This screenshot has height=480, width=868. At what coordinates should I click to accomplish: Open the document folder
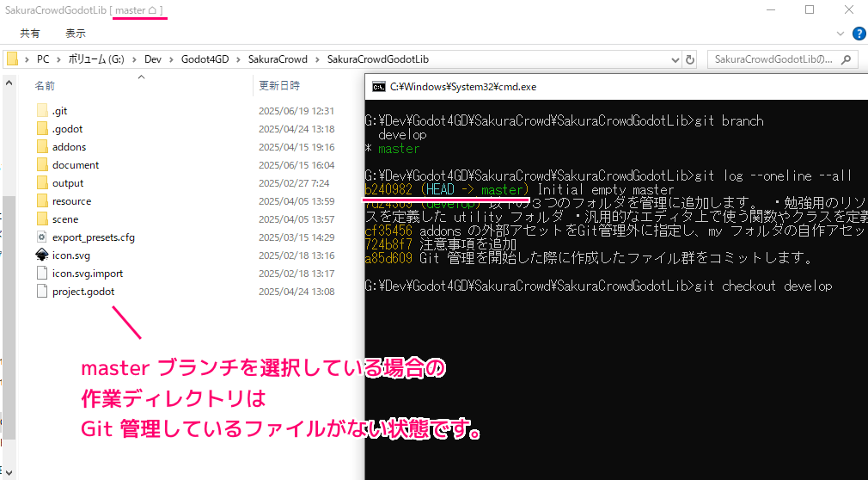75,165
